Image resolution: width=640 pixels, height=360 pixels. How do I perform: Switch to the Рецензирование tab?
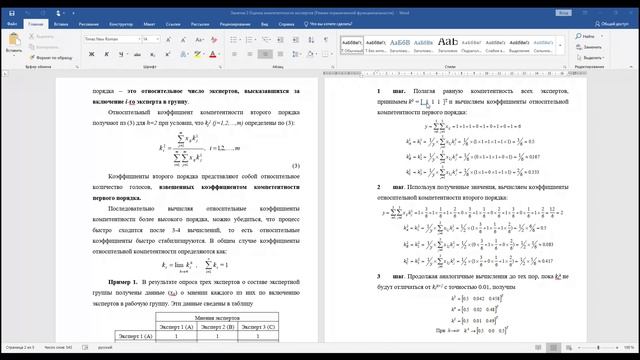click(x=235, y=24)
